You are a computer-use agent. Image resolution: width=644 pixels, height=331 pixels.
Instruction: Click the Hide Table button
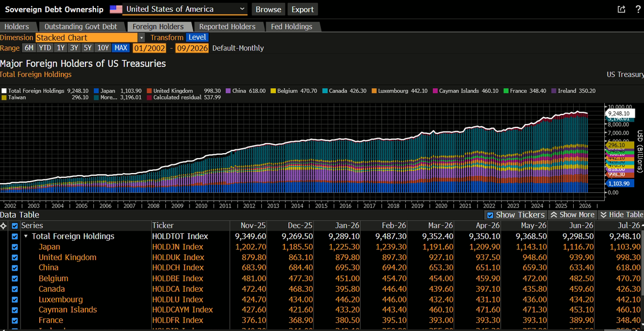click(x=620, y=214)
